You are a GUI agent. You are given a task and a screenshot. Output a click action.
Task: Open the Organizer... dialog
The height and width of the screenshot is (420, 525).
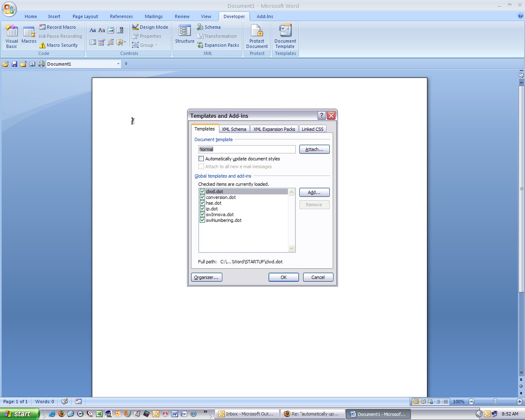click(x=206, y=277)
